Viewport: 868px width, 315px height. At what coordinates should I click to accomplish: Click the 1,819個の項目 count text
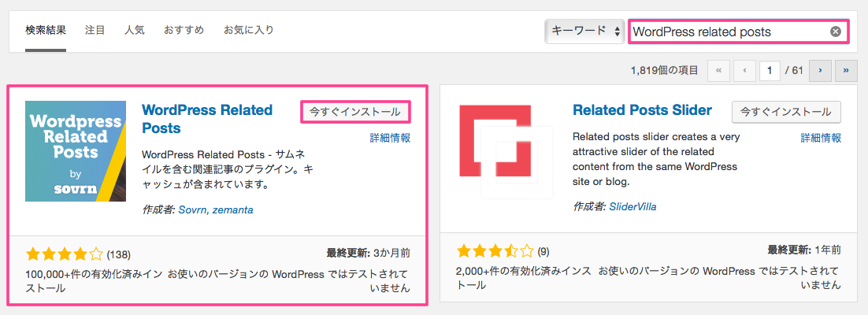(664, 71)
